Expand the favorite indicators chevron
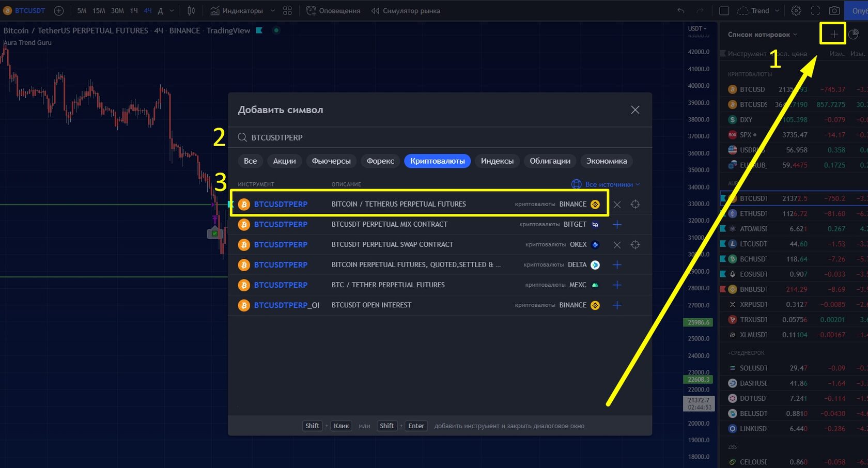868x468 pixels. (x=273, y=11)
